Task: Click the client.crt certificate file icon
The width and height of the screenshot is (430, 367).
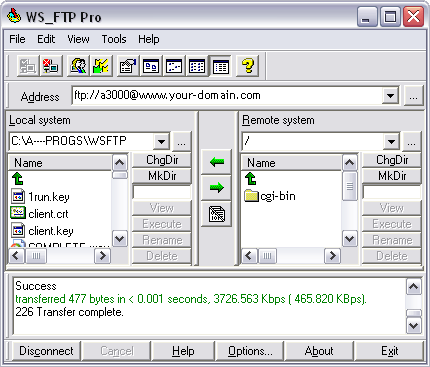Action: pyautogui.click(x=18, y=213)
